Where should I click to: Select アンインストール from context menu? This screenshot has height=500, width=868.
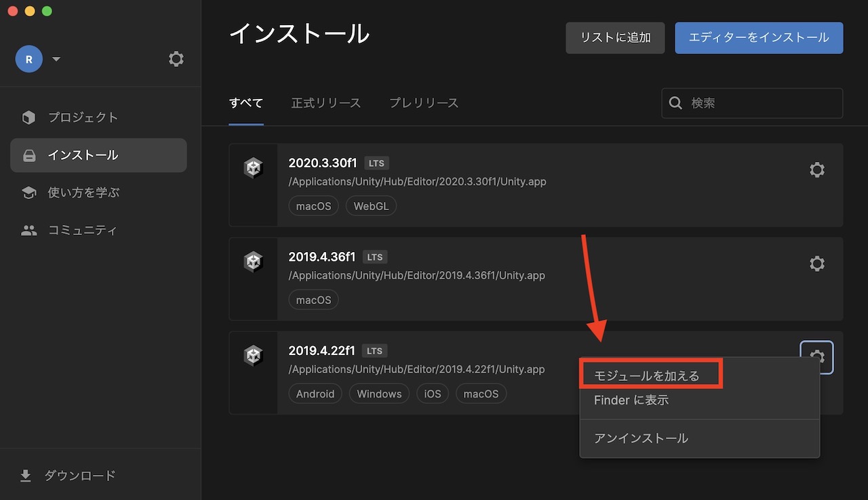click(x=640, y=438)
